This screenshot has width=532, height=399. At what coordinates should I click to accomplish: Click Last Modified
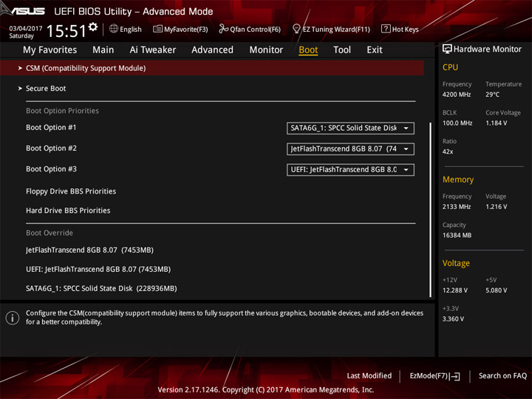[x=369, y=376]
